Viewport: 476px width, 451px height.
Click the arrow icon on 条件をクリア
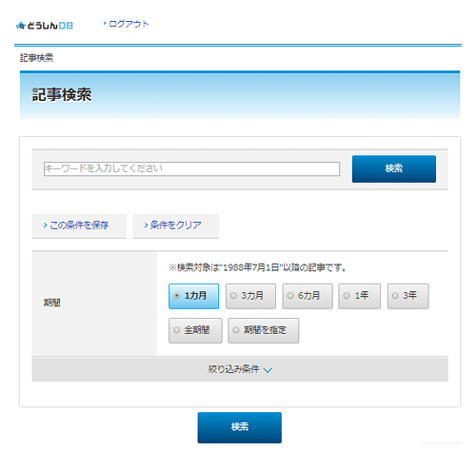146,225
